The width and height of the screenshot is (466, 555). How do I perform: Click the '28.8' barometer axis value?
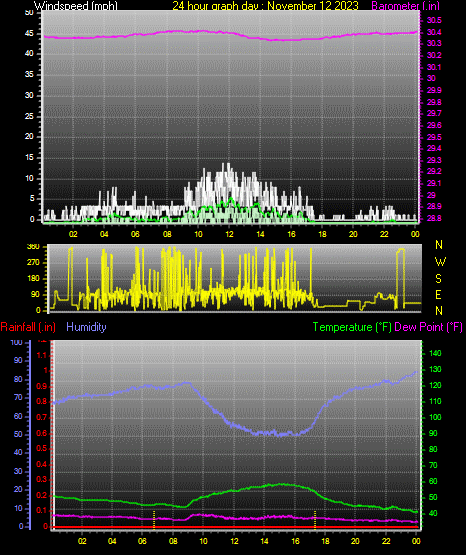(x=434, y=218)
